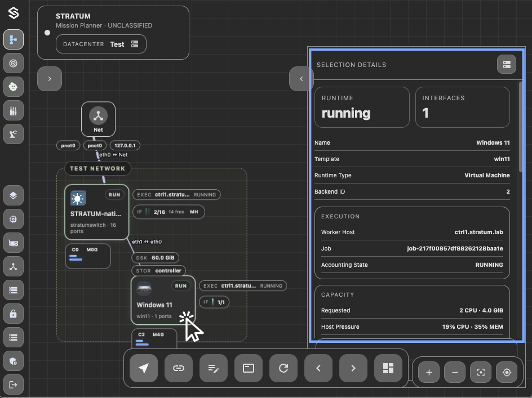Click the Runtime Type value Virtual Machine

pos(487,175)
